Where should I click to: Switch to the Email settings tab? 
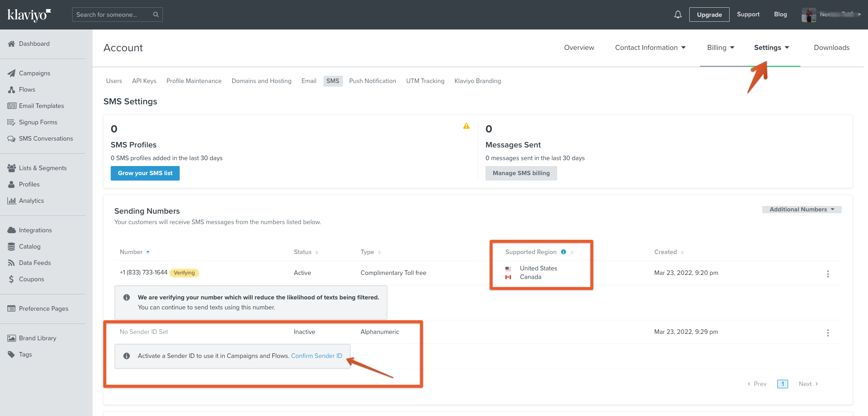(309, 81)
